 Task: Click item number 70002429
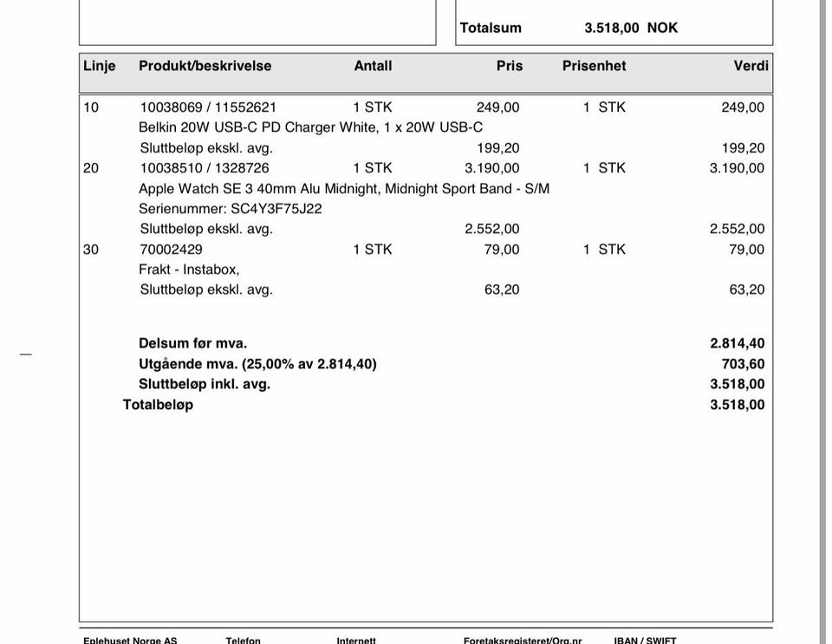click(x=171, y=250)
